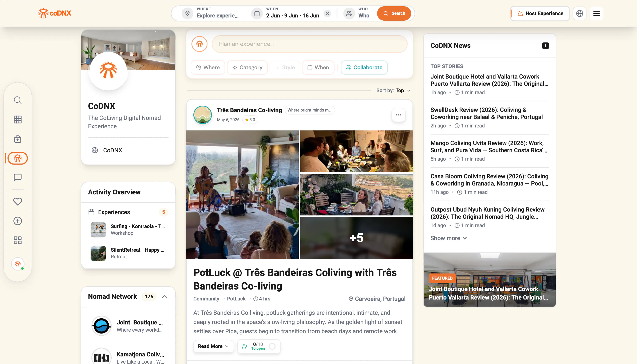The height and width of the screenshot is (364, 637).
Task: Open the search icon in left sidebar
Action: (x=17, y=100)
